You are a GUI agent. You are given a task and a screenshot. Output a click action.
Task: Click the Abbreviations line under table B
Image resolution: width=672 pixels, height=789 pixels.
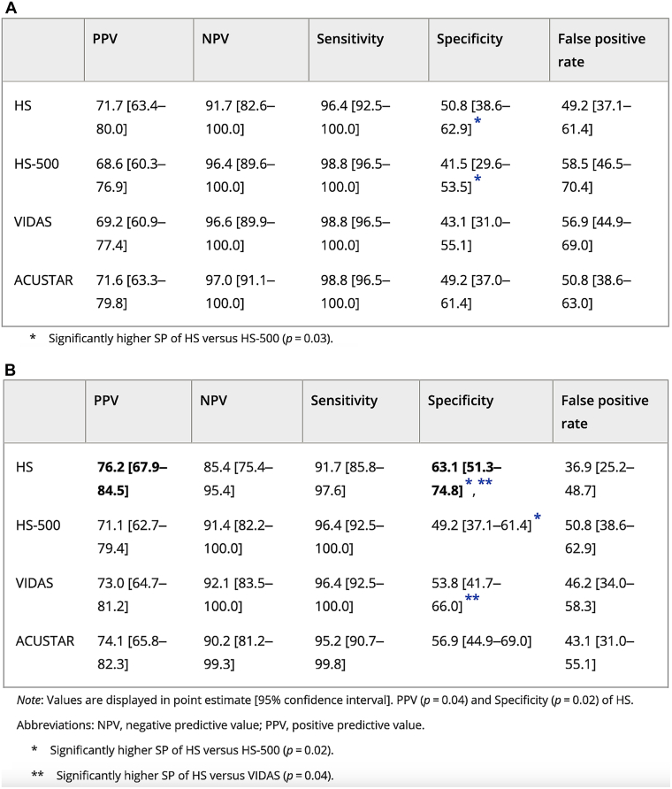point(220,725)
